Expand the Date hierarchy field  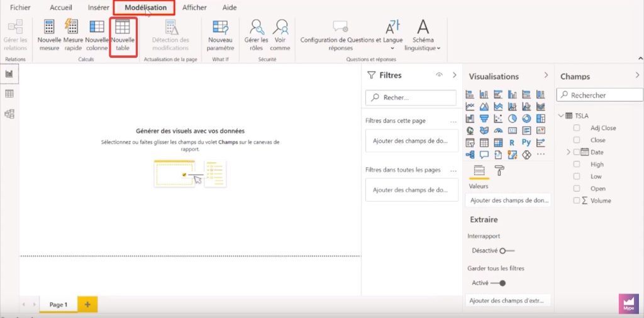tap(569, 152)
